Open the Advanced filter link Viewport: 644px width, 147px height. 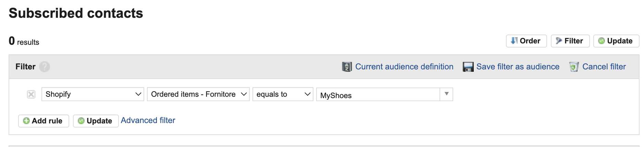coord(148,120)
